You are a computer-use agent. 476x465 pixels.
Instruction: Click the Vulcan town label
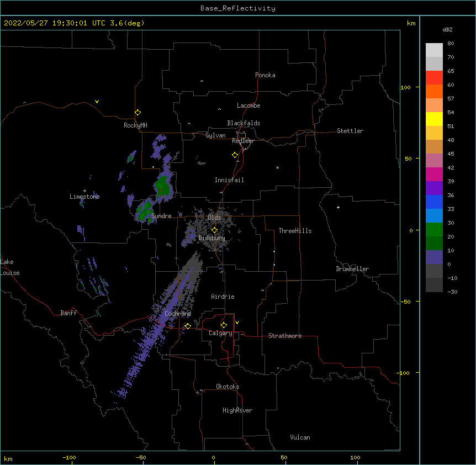point(300,437)
